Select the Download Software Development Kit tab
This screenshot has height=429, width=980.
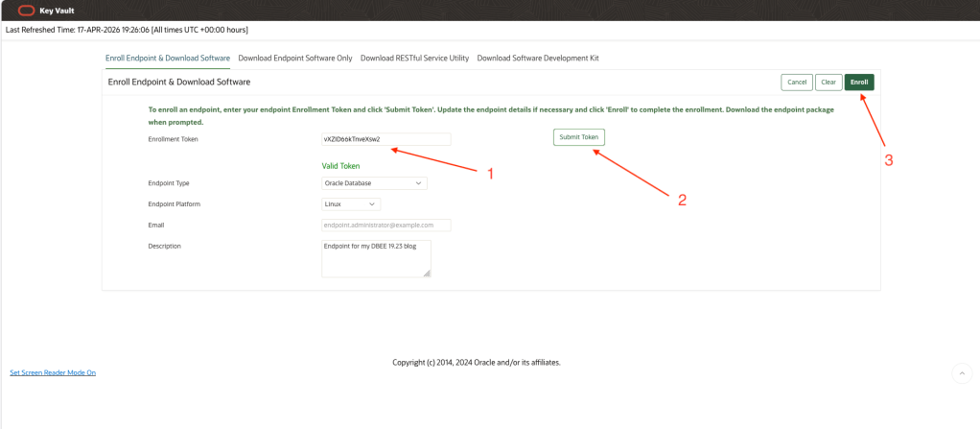click(x=537, y=58)
